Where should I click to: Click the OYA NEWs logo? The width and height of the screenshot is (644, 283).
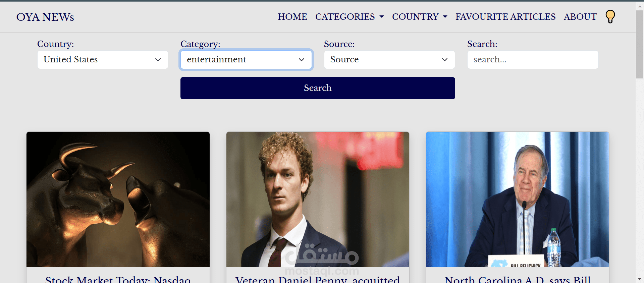point(45,17)
